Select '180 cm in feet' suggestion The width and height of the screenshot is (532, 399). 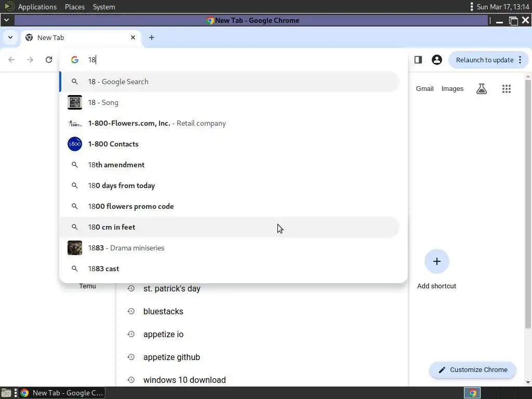tap(230, 227)
